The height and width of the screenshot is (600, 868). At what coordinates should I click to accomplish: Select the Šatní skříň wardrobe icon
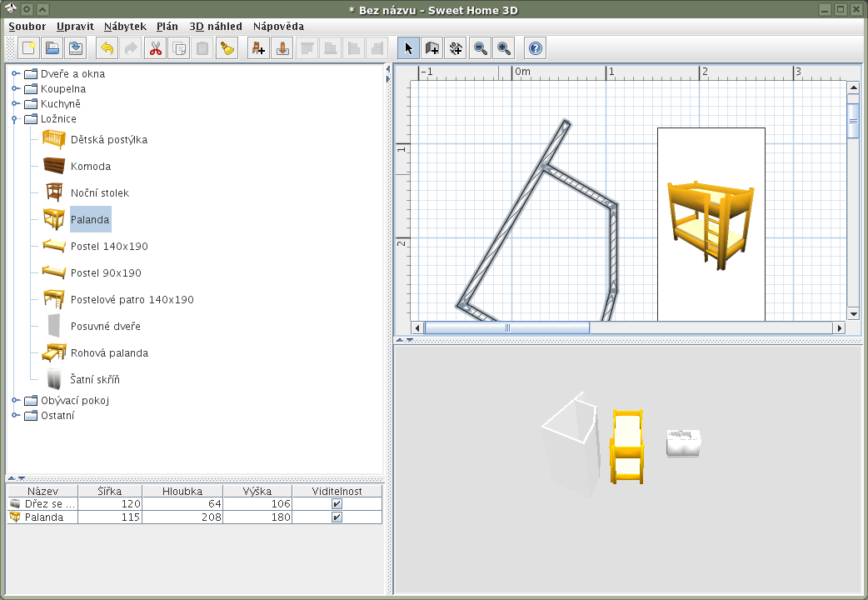point(54,379)
